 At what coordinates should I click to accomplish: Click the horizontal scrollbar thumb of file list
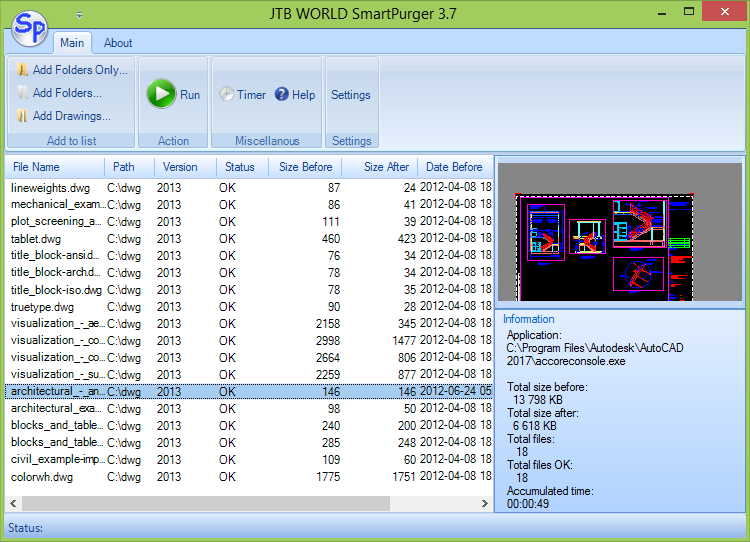(x=200, y=504)
